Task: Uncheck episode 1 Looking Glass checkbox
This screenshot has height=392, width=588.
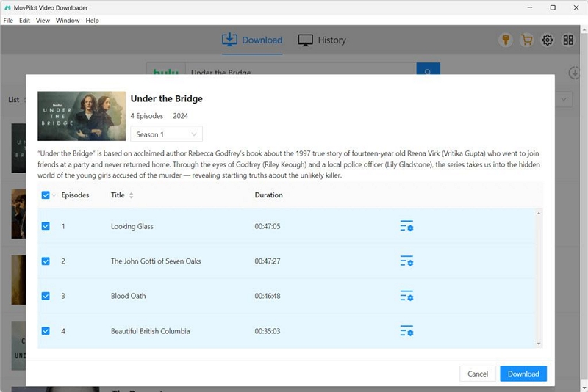Action: [x=46, y=226]
